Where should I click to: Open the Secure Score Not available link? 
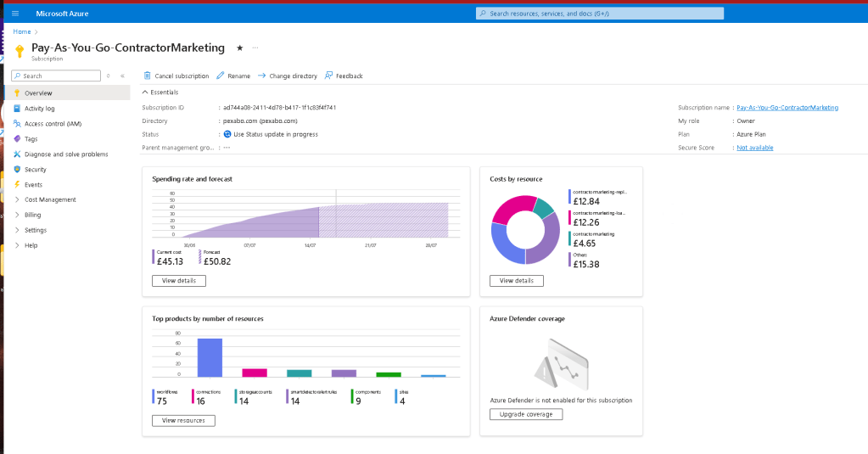click(x=754, y=148)
